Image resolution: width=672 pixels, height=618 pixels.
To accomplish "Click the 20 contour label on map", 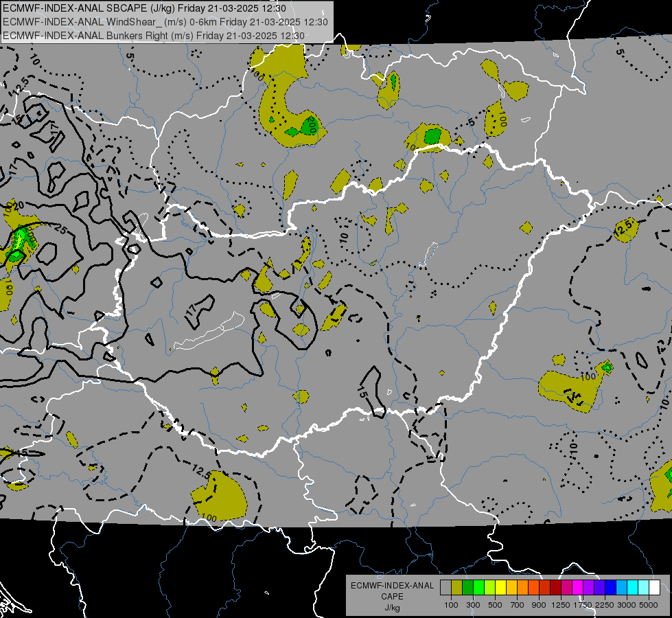I will [19, 206].
